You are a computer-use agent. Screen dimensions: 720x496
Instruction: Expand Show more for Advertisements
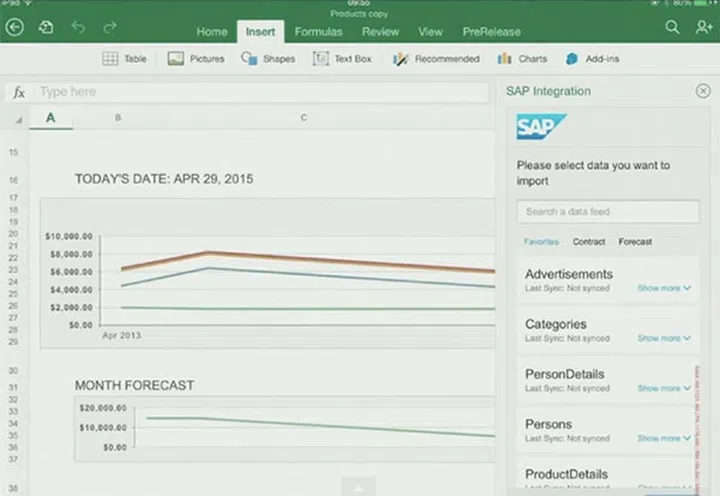pyautogui.click(x=664, y=288)
